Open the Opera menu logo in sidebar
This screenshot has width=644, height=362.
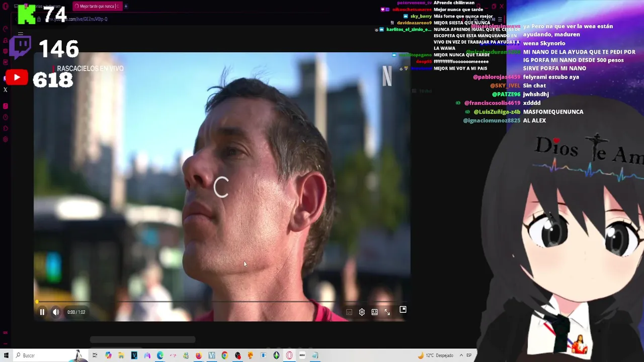point(6,7)
